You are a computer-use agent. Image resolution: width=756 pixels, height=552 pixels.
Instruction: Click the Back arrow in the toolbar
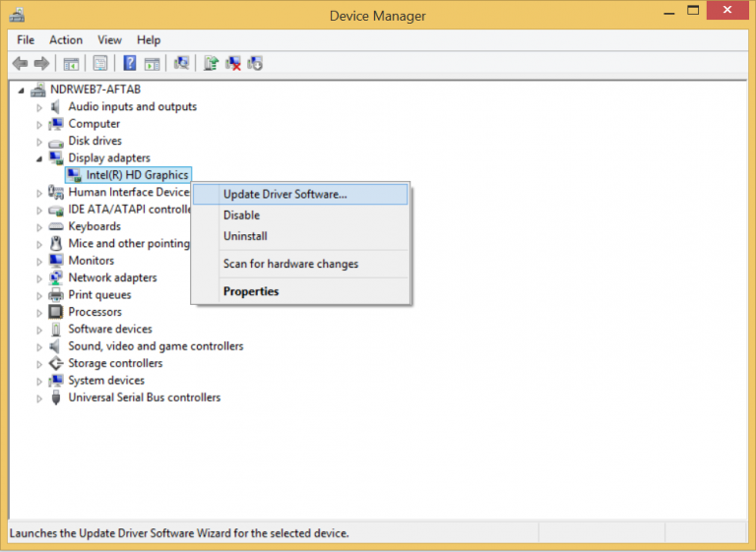(x=20, y=64)
